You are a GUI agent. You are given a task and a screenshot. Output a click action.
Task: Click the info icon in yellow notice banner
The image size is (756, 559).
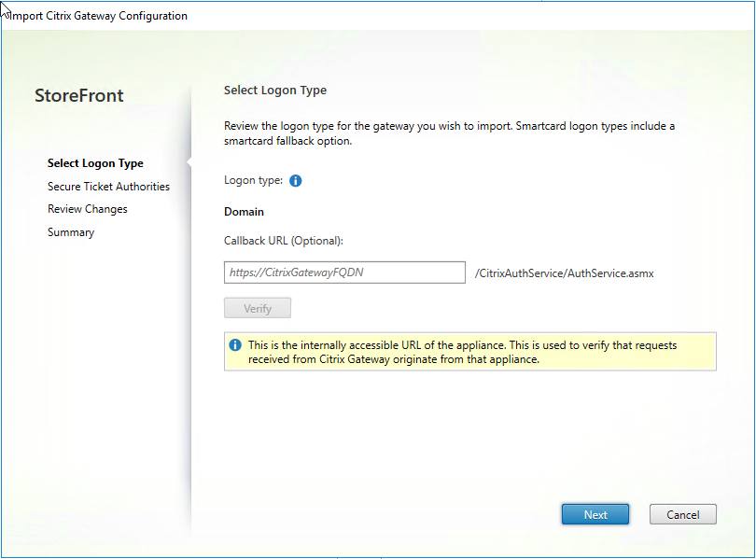[235, 345]
